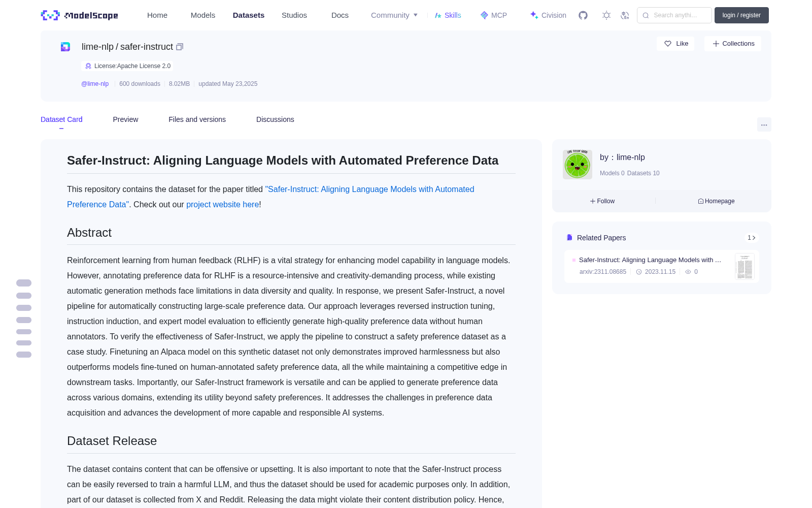
Task: Click the 'updated May 23,2025' text
Action: tap(228, 84)
